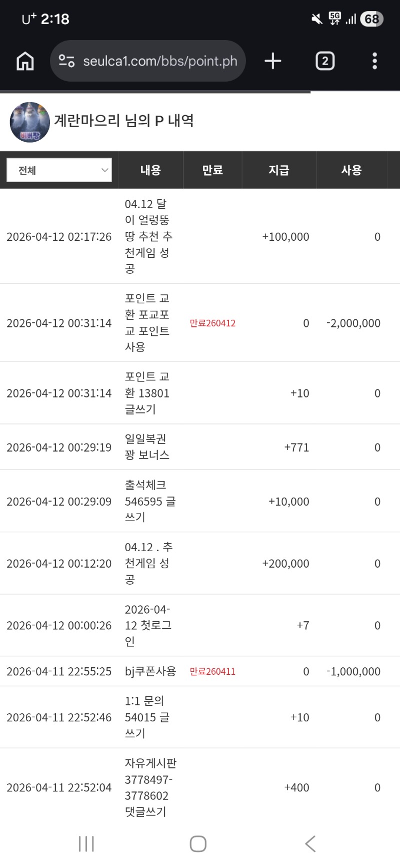This screenshot has height=868, width=400.
Task: Select the 내용 column header
Action: [150, 170]
